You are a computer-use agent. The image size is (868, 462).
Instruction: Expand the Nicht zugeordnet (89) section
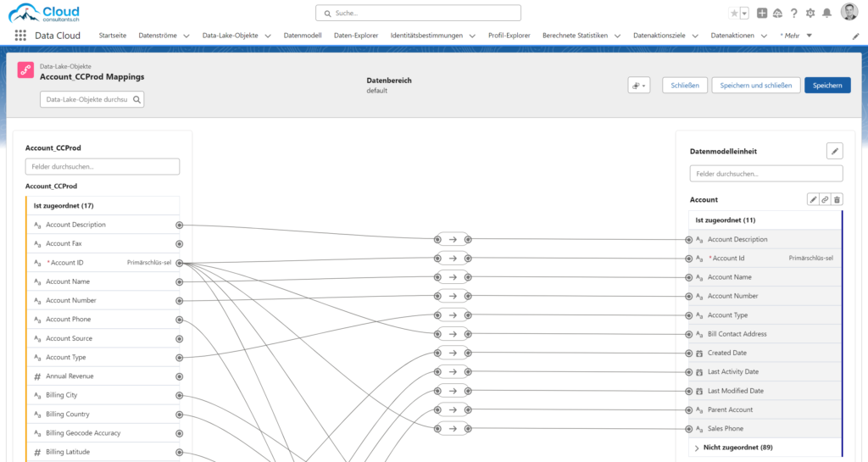coord(697,447)
